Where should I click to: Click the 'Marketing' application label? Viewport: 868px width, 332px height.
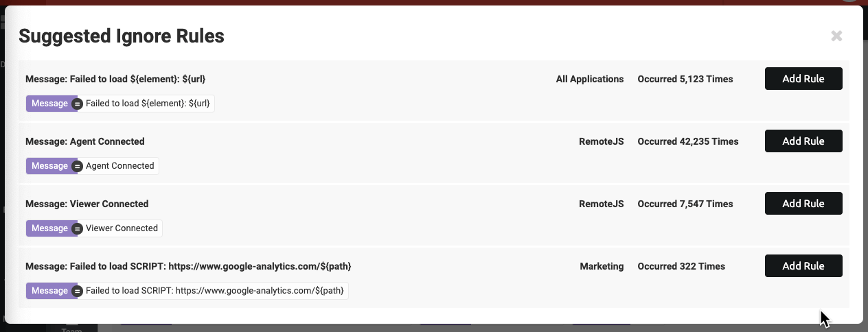[602, 266]
